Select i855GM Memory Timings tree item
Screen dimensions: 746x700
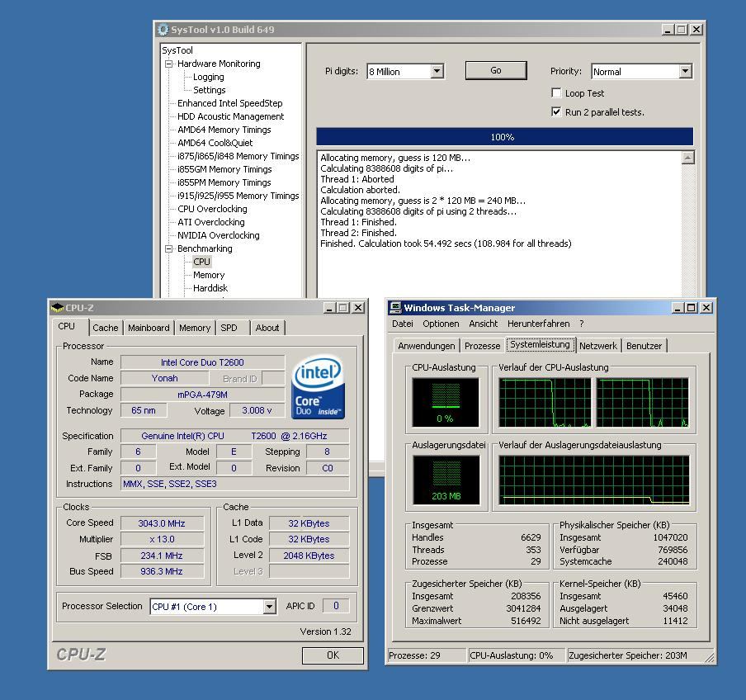(x=224, y=169)
